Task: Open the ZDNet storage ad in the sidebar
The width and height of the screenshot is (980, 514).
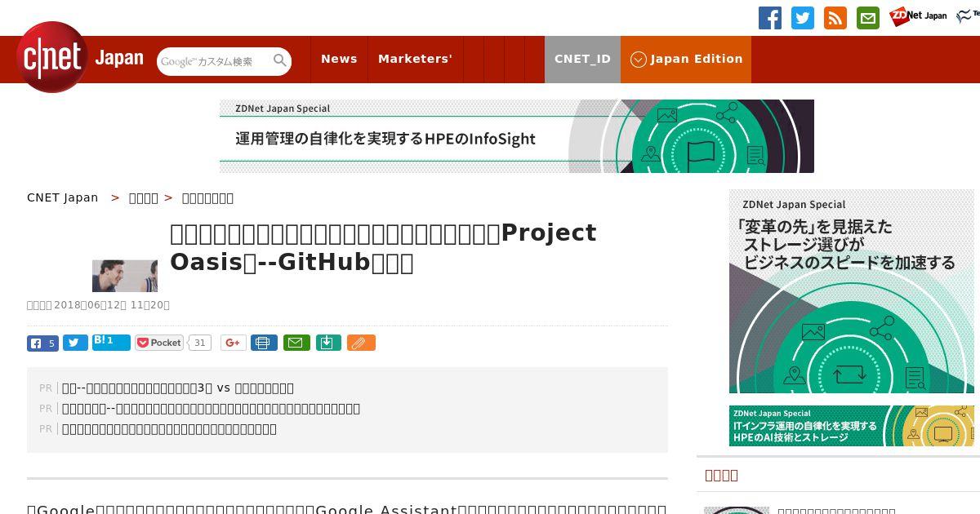Action: (852, 291)
